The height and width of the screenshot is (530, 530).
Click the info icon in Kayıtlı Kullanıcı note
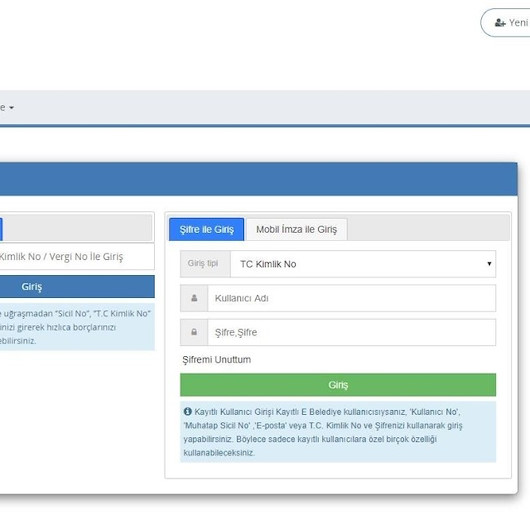coord(188,411)
